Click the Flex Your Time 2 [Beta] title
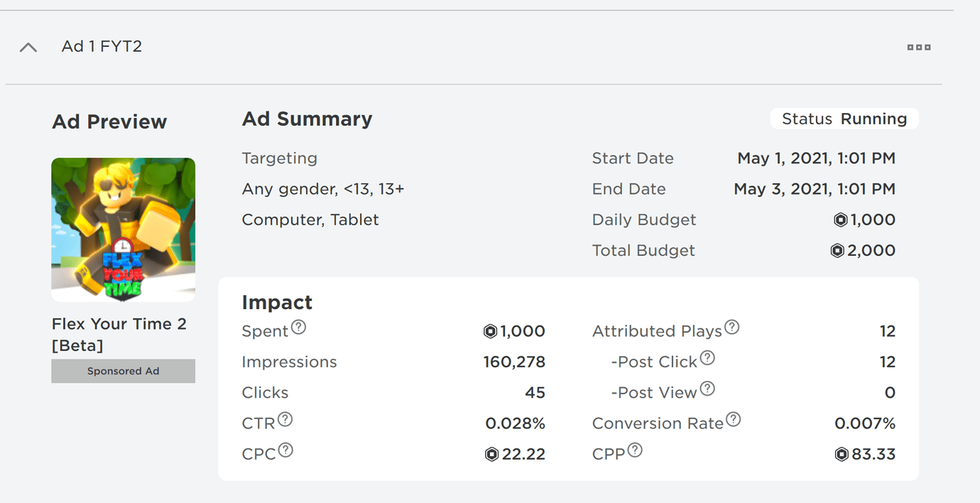 [x=119, y=335]
